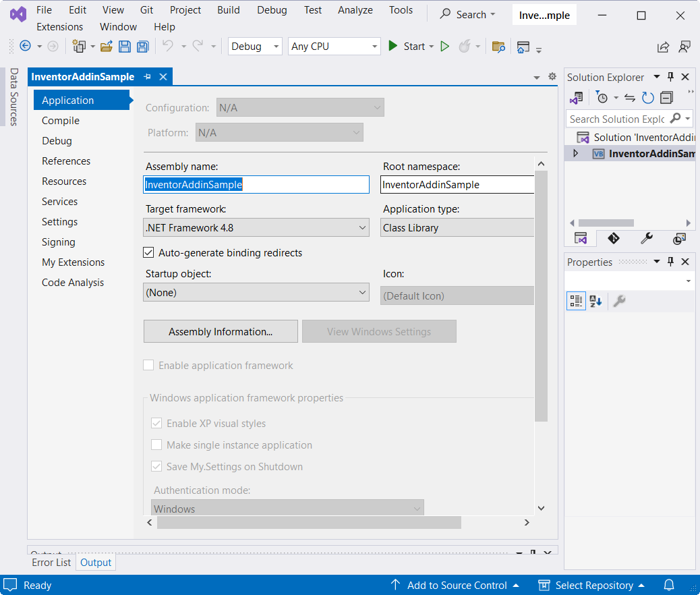The image size is (700, 595).
Task: Click View Windows Settings button
Action: click(x=379, y=331)
